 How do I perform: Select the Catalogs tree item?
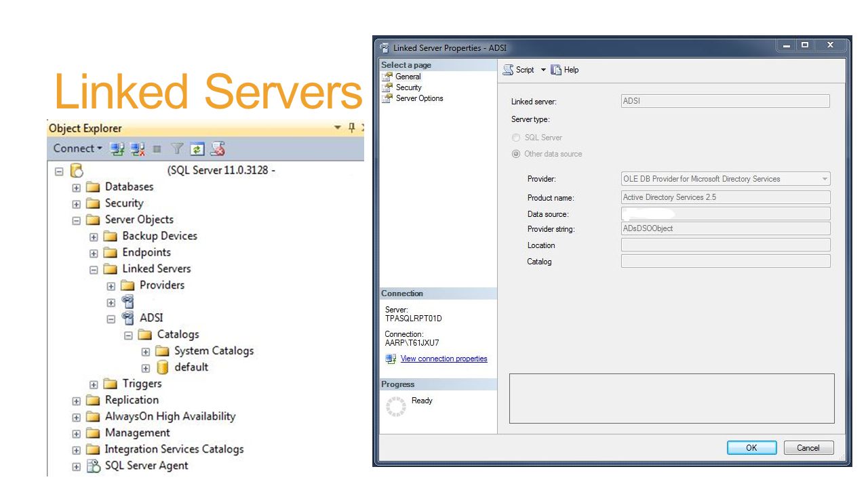point(178,334)
